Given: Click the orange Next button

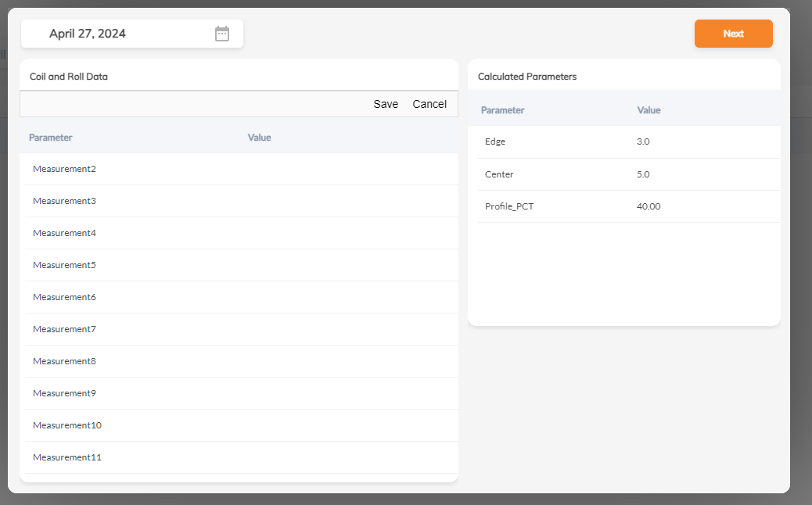Looking at the screenshot, I should click(733, 33).
